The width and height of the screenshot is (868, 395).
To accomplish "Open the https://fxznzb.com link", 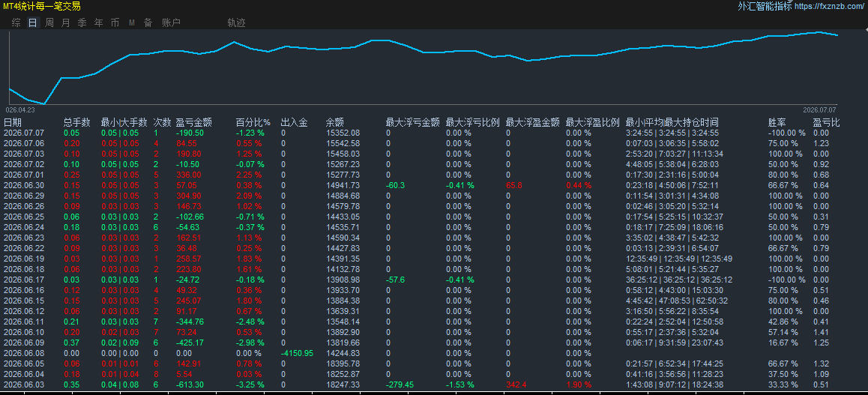I will pos(830,7).
